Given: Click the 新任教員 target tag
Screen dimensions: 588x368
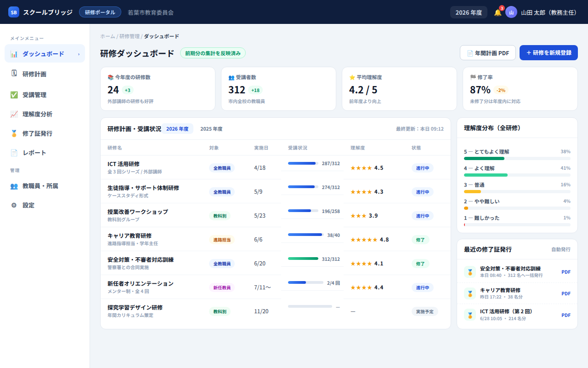Looking at the screenshot, I should [x=222, y=287].
